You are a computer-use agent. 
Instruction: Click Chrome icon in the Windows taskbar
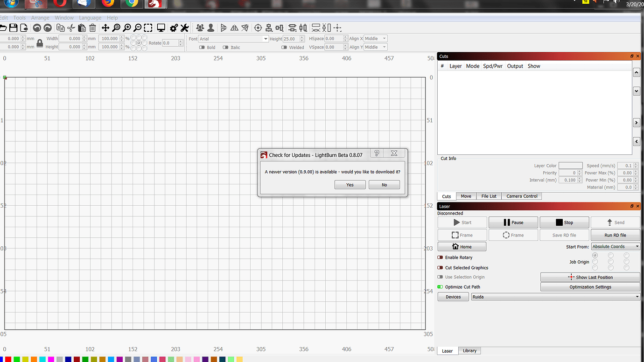pos(132,4)
